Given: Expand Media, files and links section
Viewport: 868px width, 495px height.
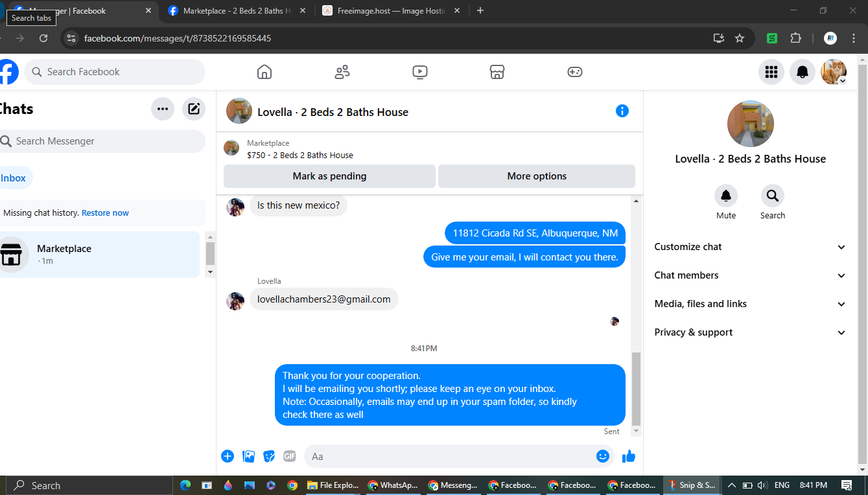Looking at the screenshot, I should 751,304.
